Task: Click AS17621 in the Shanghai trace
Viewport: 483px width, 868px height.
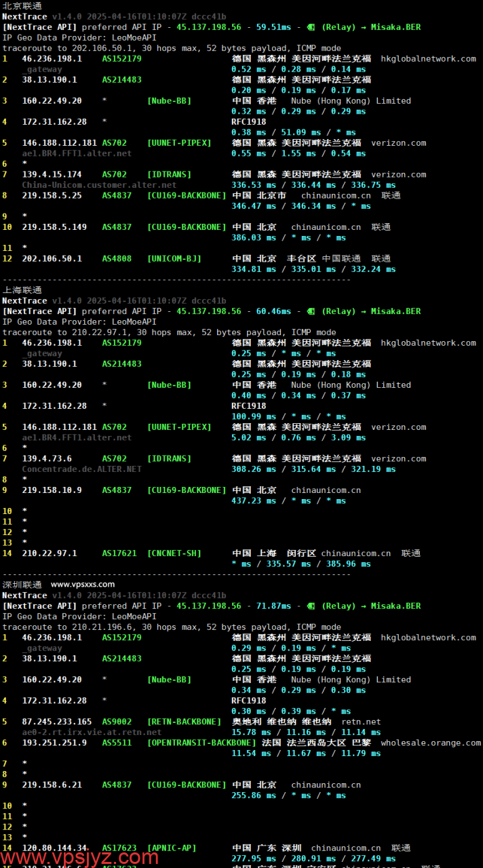Action: tap(119, 553)
